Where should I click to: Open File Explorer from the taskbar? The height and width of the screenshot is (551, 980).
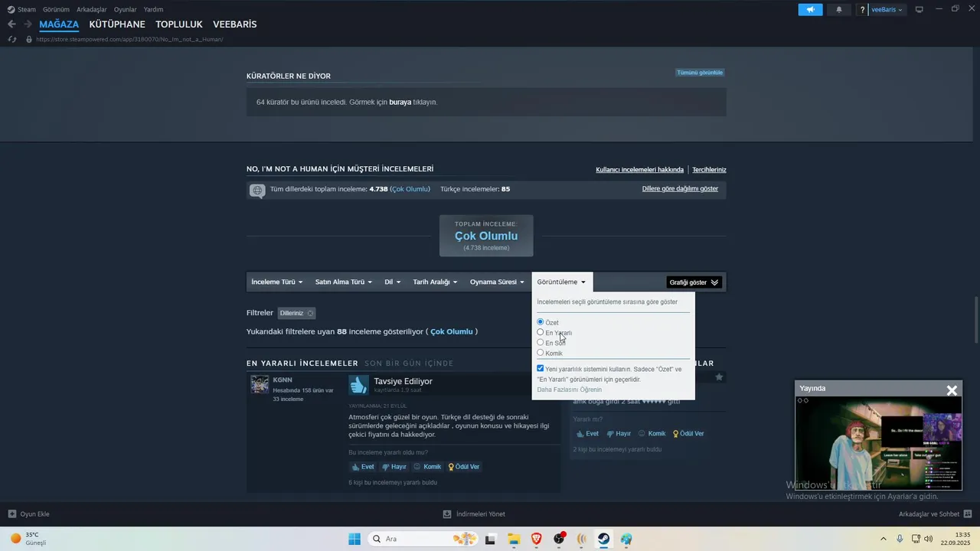click(514, 539)
